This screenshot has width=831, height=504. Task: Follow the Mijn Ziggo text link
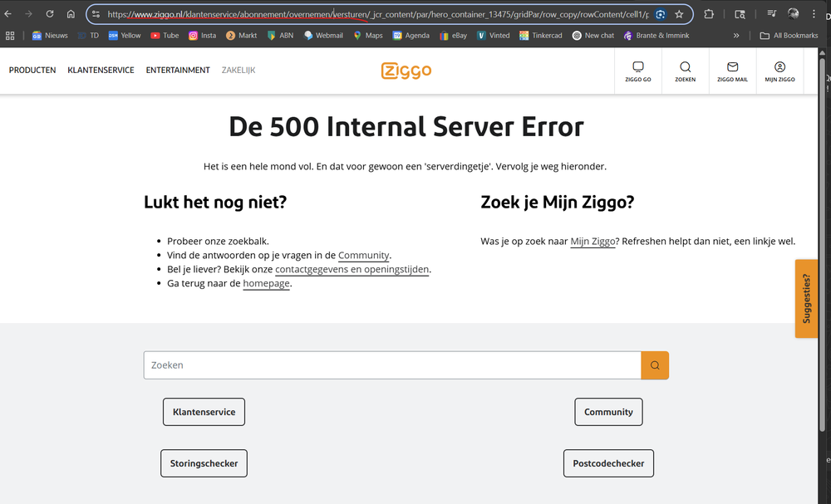click(x=593, y=242)
